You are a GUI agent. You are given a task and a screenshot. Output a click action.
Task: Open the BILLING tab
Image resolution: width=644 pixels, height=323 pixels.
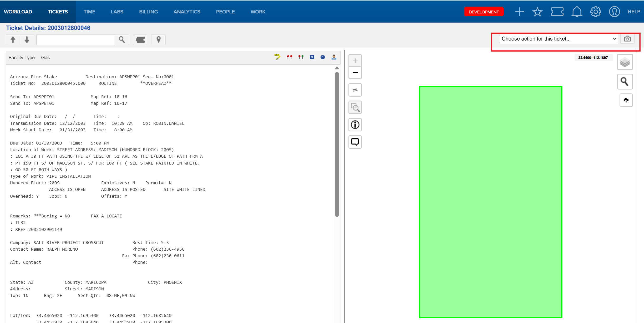point(148,12)
